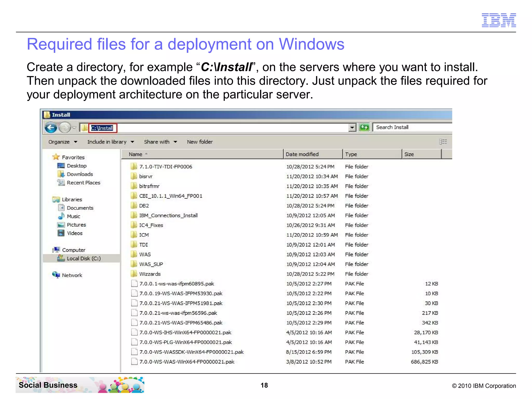Click file name 7.0.0.21-WS-WAS-IFPM65486.pak

tap(181, 323)
